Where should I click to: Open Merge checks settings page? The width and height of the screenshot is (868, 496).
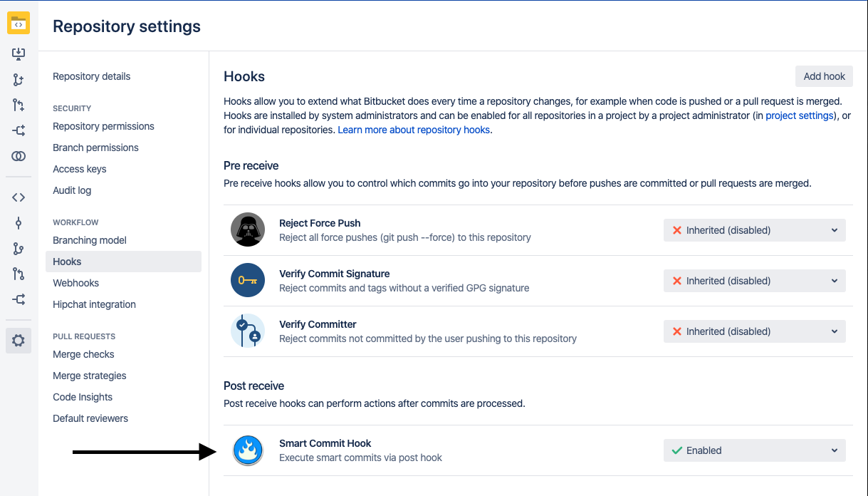83,354
